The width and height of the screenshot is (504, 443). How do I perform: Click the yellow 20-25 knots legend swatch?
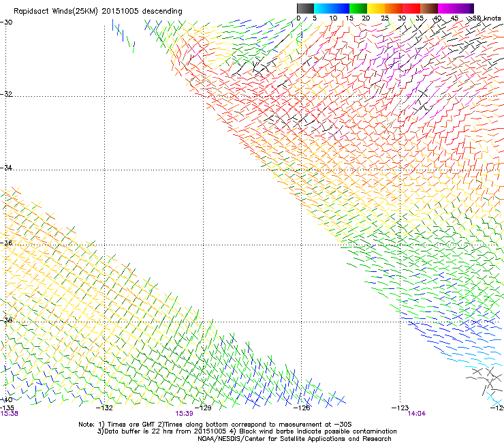(376, 8)
